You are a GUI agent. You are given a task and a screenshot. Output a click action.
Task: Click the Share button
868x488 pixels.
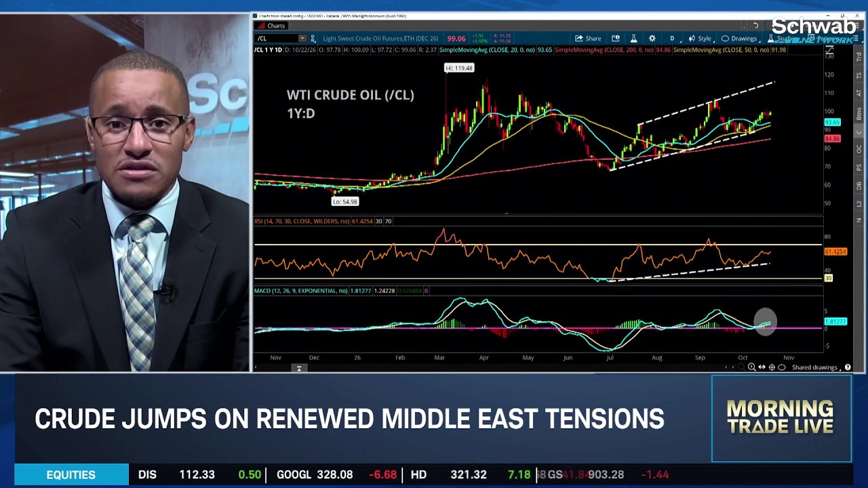588,39
